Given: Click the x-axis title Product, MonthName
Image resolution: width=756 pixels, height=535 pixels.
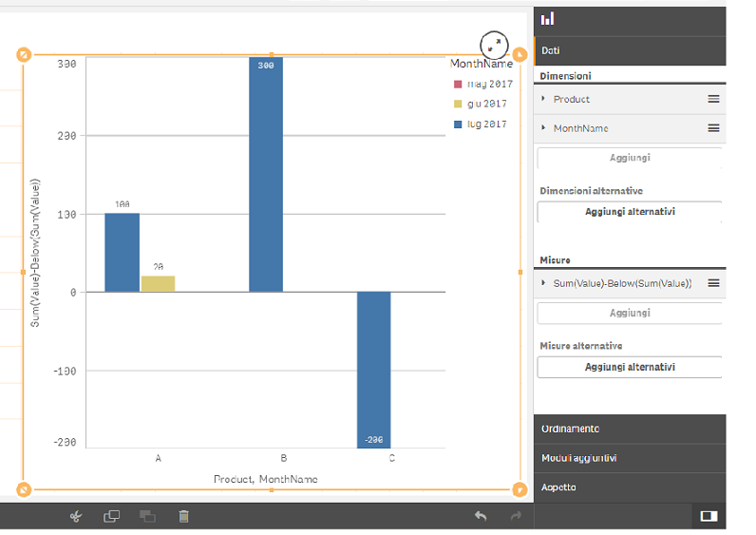Looking at the screenshot, I should [x=266, y=480].
